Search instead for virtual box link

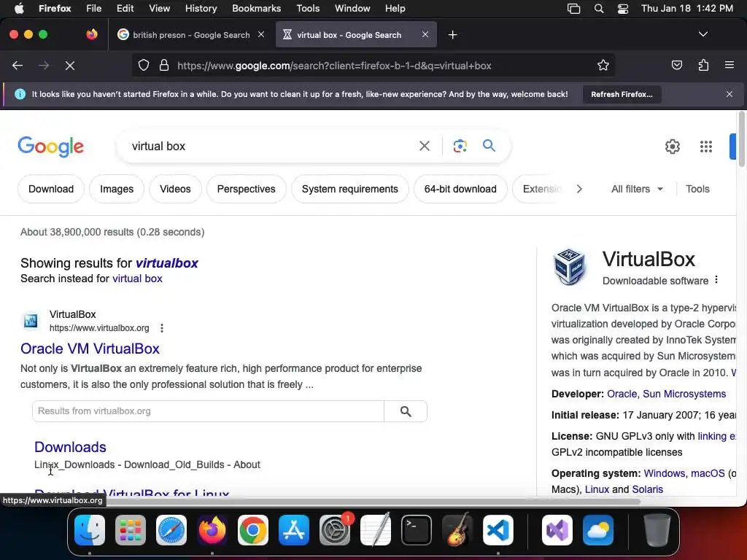point(137,279)
